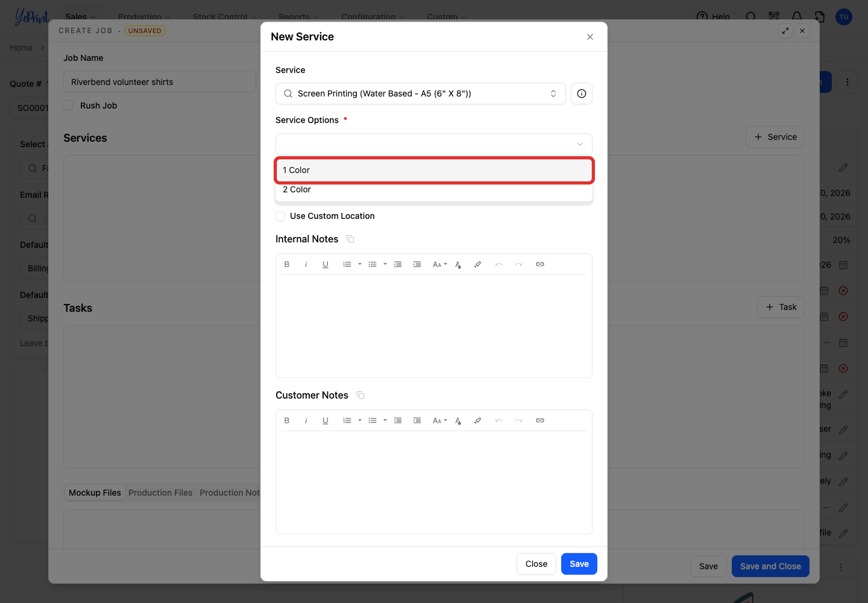Switch to the Mockup Files tab
868x603 pixels.
point(95,493)
